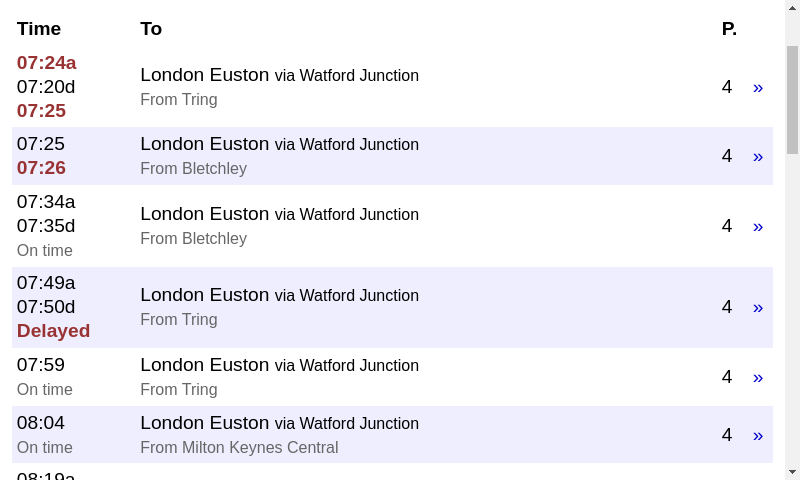This screenshot has height=480, width=800.
Task: Click 'From Milton Keynes Central' text
Action: 239,447
